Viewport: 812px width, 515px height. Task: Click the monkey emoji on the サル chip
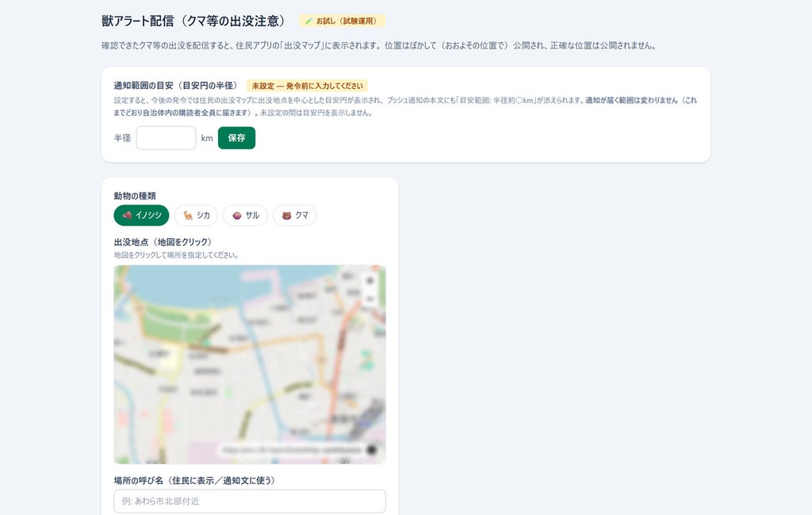click(x=236, y=216)
